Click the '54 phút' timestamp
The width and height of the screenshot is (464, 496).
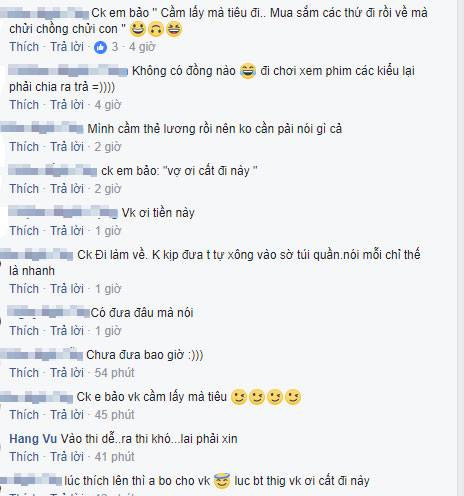[114, 373]
